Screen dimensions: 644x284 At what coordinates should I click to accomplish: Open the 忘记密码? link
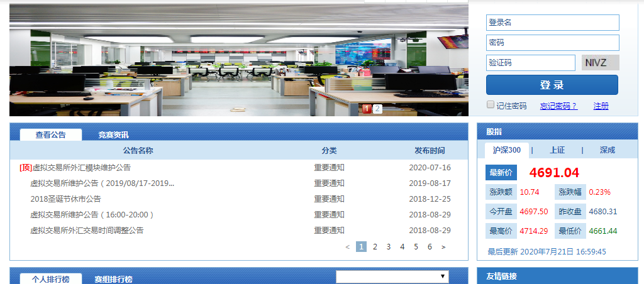(558, 106)
